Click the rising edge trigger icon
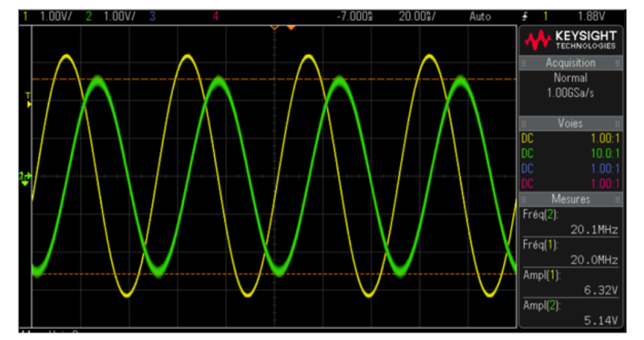 point(527,16)
